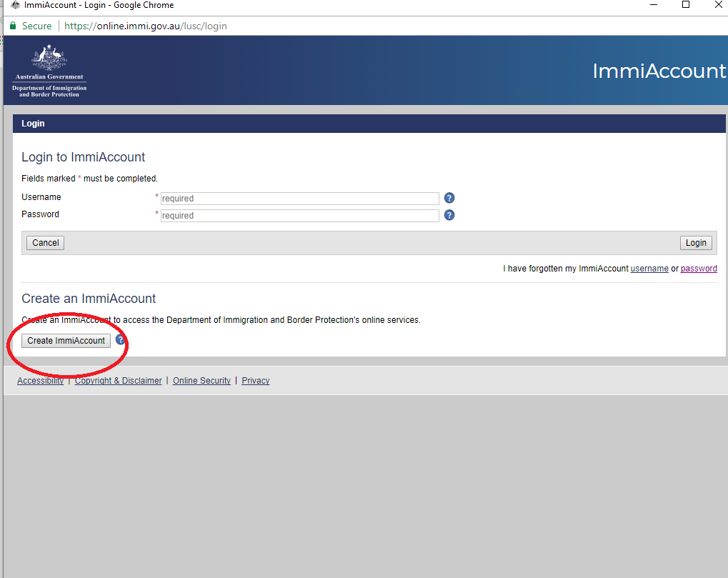This screenshot has width=728, height=578.
Task: Click the 'Create an ImmiAccount' heading
Action: [89, 299]
